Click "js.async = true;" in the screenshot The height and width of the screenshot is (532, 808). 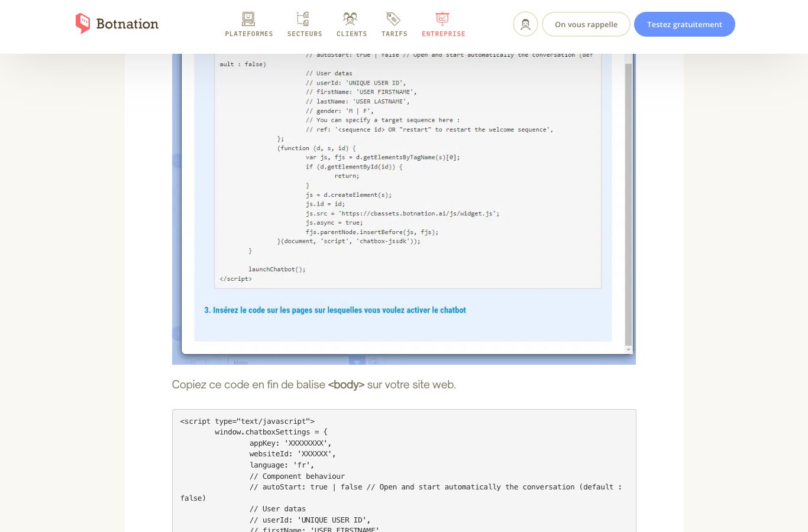pyautogui.click(x=334, y=223)
